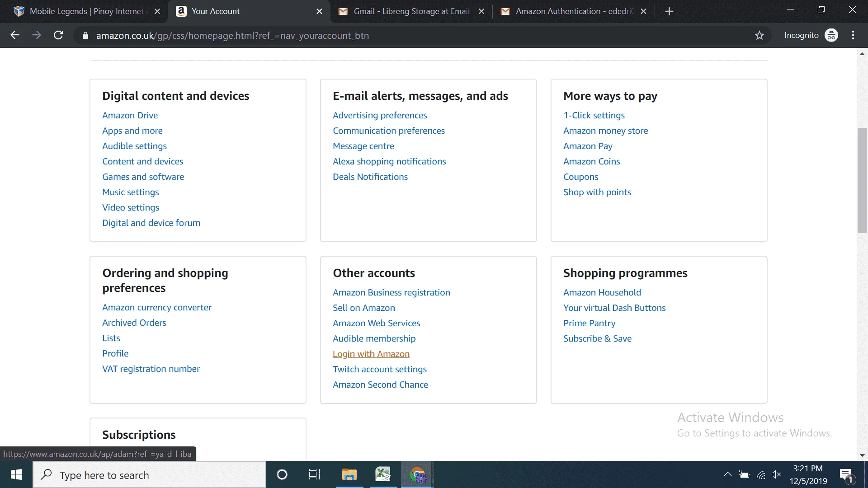The width and height of the screenshot is (868, 488).
Task: Open Amazon Drive link
Action: pyautogui.click(x=130, y=115)
